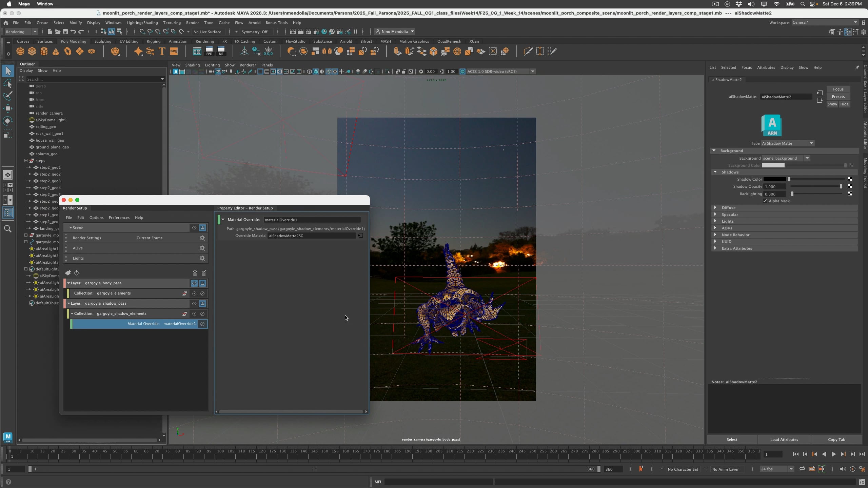Click the Presets button
This screenshot has width=868, height=488.
click(x=838, y=97)
